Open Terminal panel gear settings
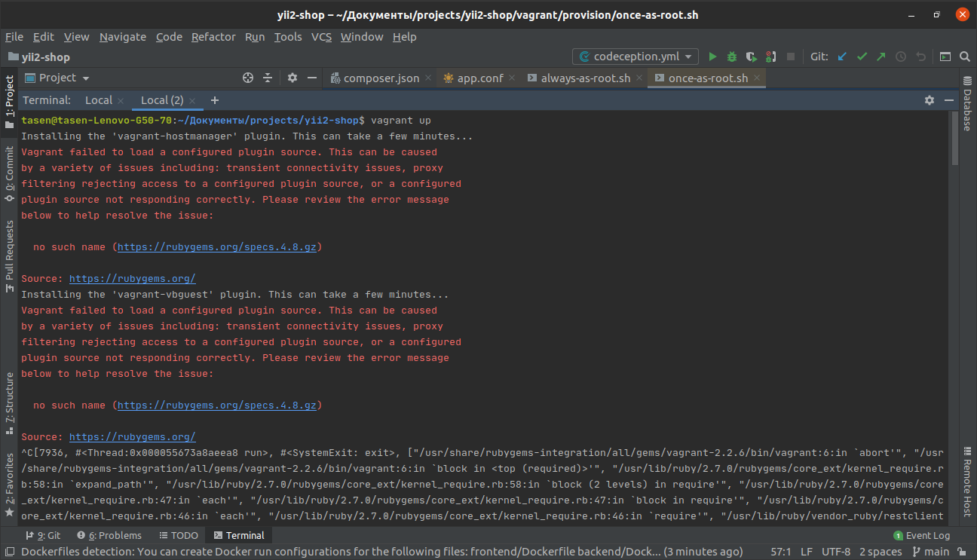 coord(930,100)
